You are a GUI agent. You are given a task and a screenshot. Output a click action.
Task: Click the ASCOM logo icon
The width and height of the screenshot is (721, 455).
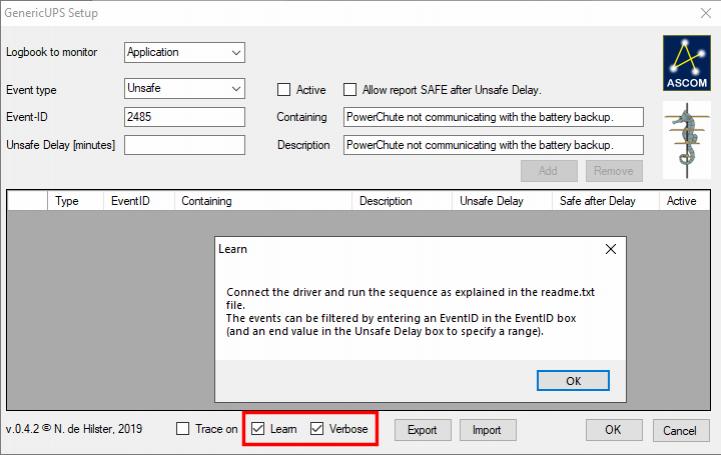(685, 63)
